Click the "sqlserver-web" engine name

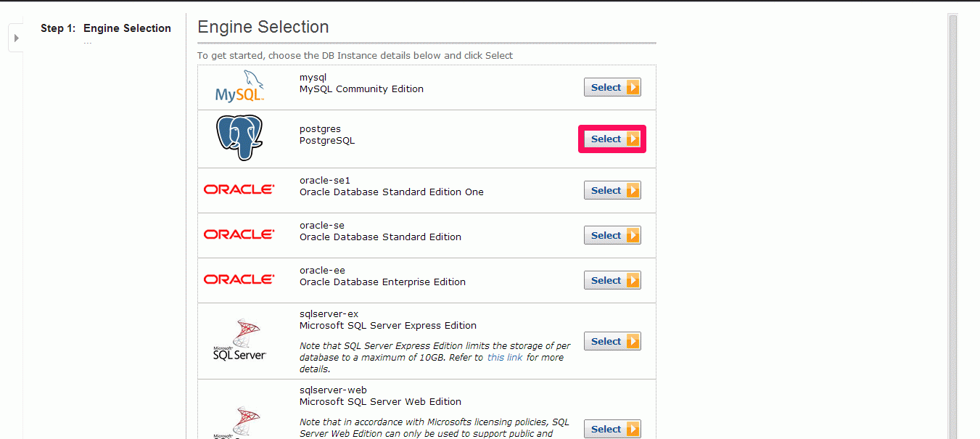point(333,390)
